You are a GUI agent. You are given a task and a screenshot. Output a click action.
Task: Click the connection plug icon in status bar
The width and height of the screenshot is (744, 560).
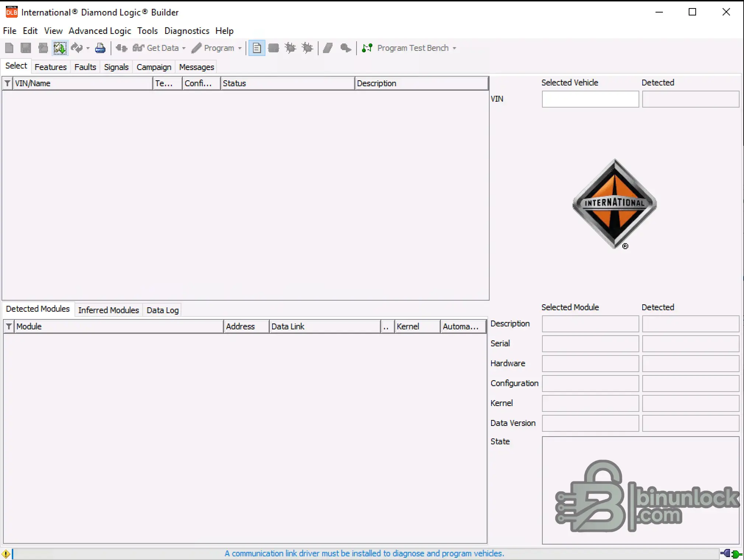[x=731, y=554]
